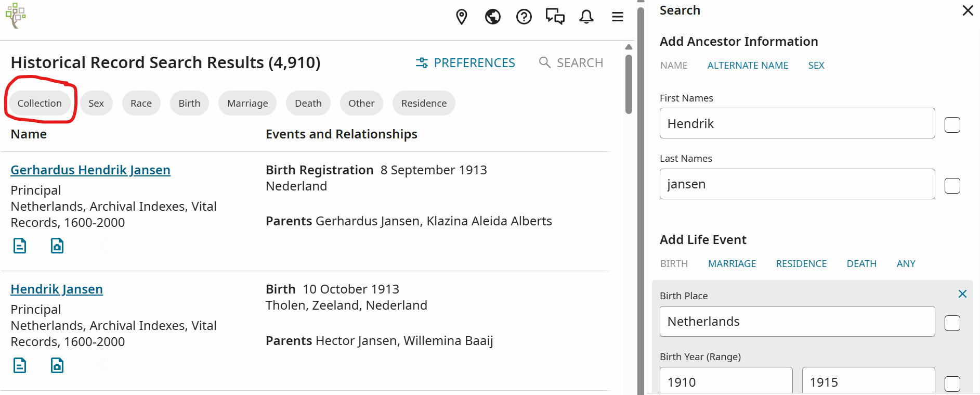Enable exact match checkbox for Birth Place

(952, 323)
